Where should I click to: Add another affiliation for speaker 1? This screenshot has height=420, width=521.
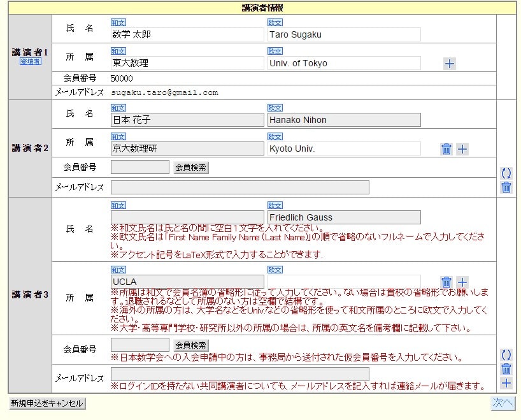tap(449, 64)
